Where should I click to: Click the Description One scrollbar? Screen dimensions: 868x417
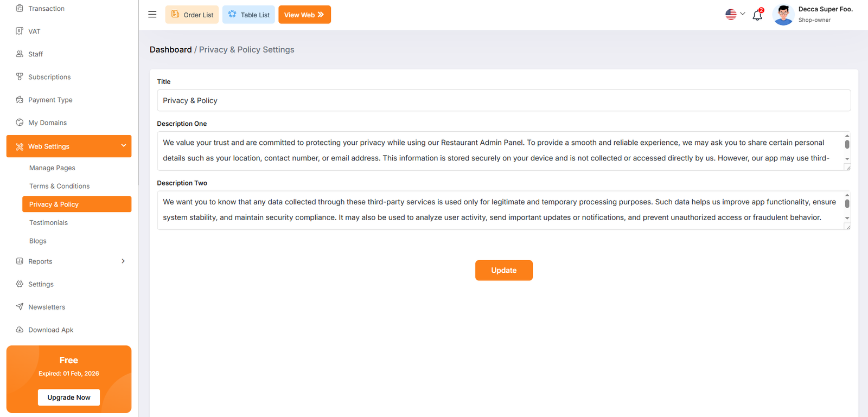click(x=847, y=145)
